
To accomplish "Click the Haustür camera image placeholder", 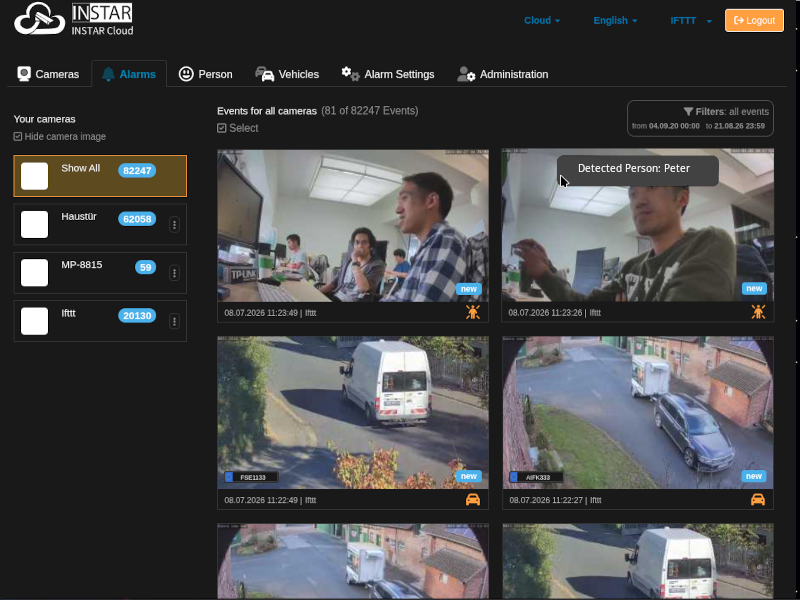I will (x=34, y=224).
